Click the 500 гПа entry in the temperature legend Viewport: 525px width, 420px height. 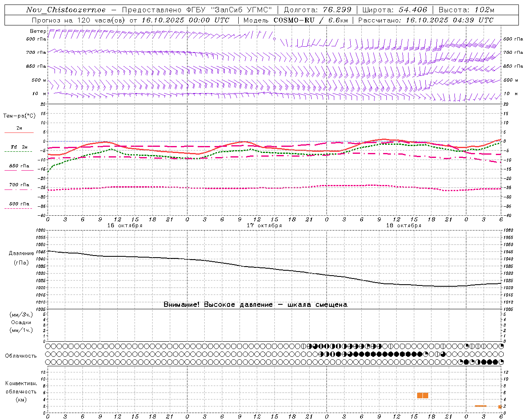coord(19,204)
